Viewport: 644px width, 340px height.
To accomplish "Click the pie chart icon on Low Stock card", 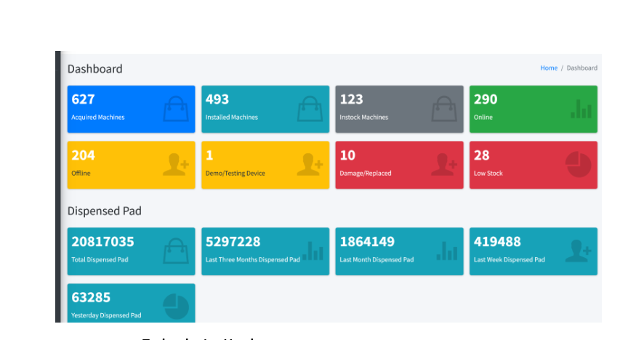I will 579,165.
